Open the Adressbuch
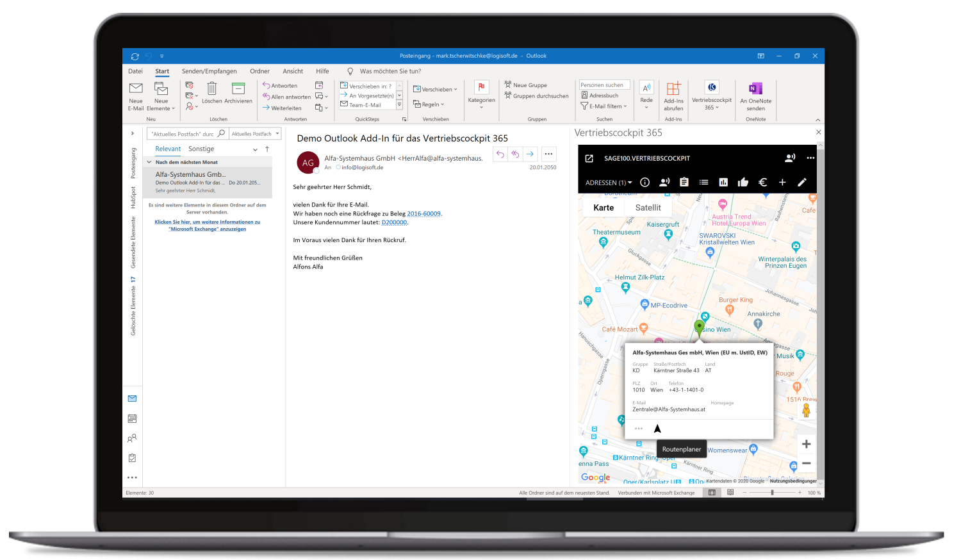 600,95
